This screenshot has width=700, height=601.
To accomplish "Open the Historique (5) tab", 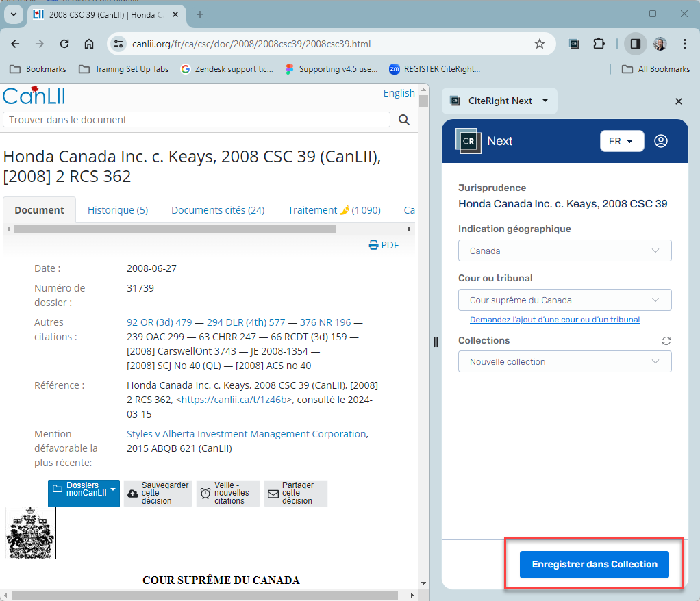I will [118, 210].
